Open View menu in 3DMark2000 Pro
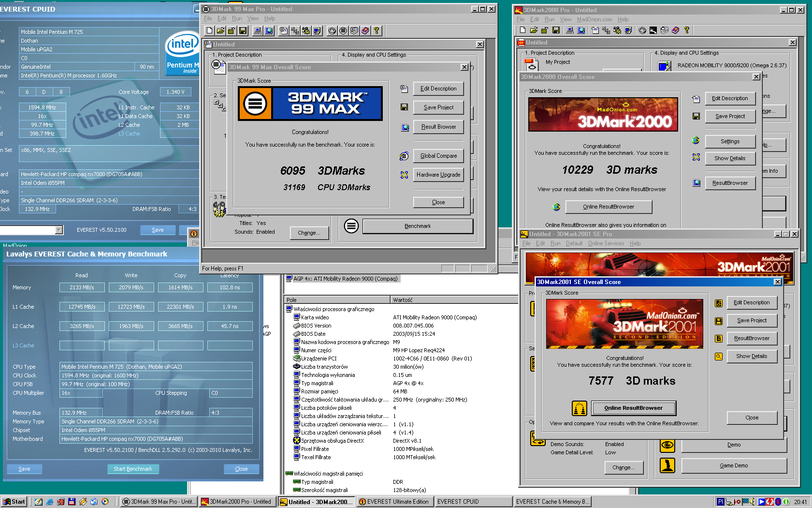 pyautogui.click(x=565, y=20)
